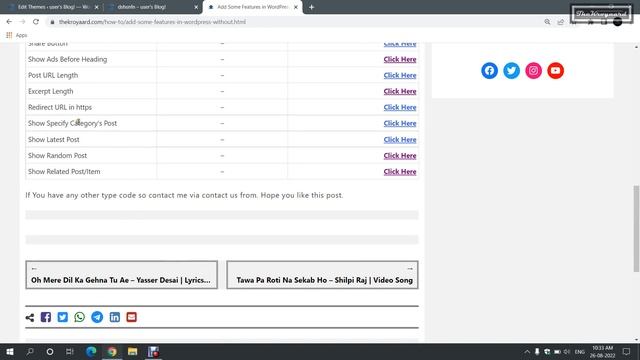640x360 pixels.
Task: Open the Twitter social link in sidebar
Action: [511, 71]
